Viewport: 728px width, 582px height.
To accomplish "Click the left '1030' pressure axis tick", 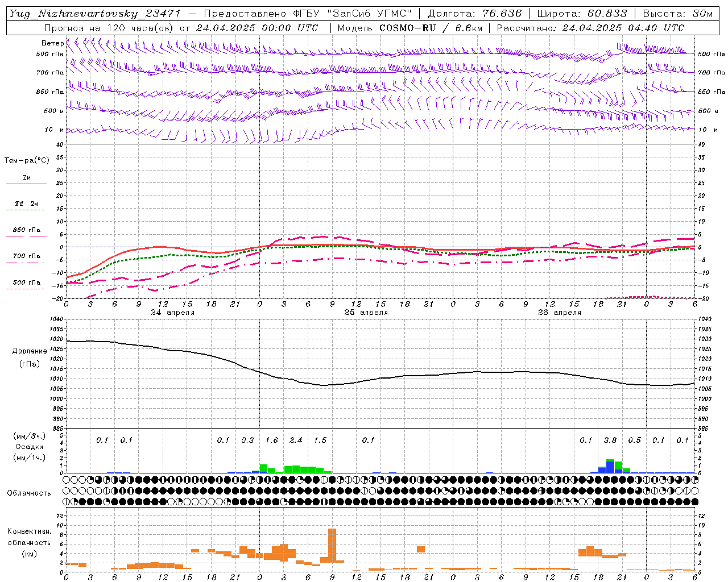I will [x=56, y=339].
